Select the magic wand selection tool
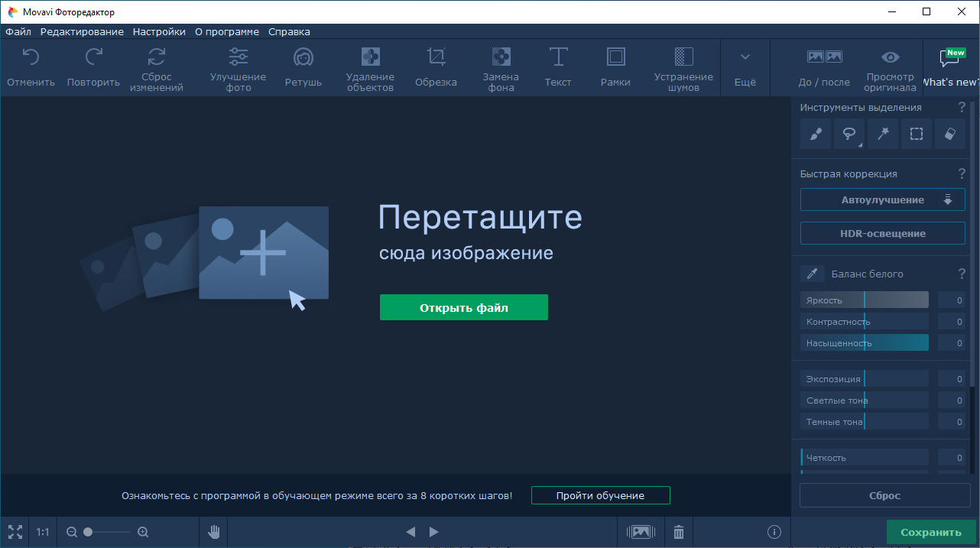This screenshot has width=980, height=548. [x=883, y=134]
